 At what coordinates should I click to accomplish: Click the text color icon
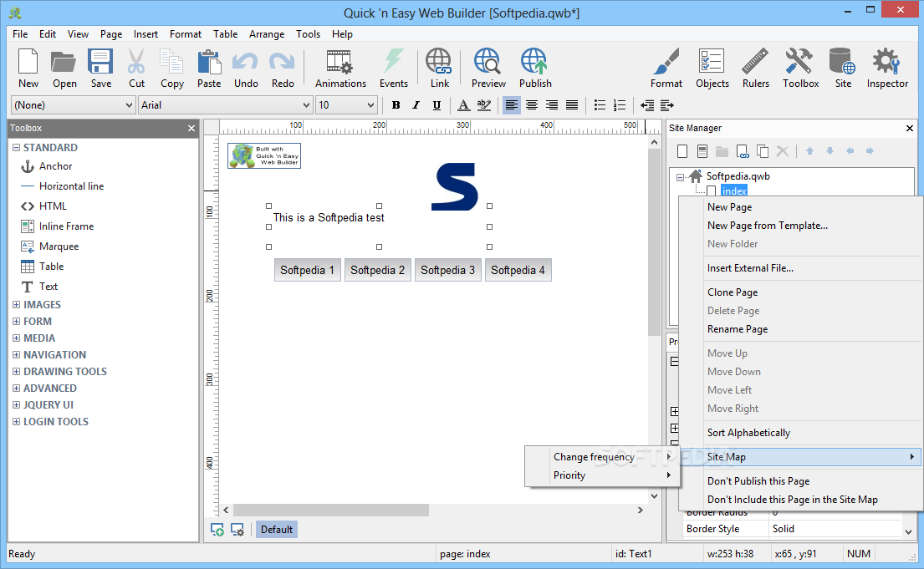464,105
